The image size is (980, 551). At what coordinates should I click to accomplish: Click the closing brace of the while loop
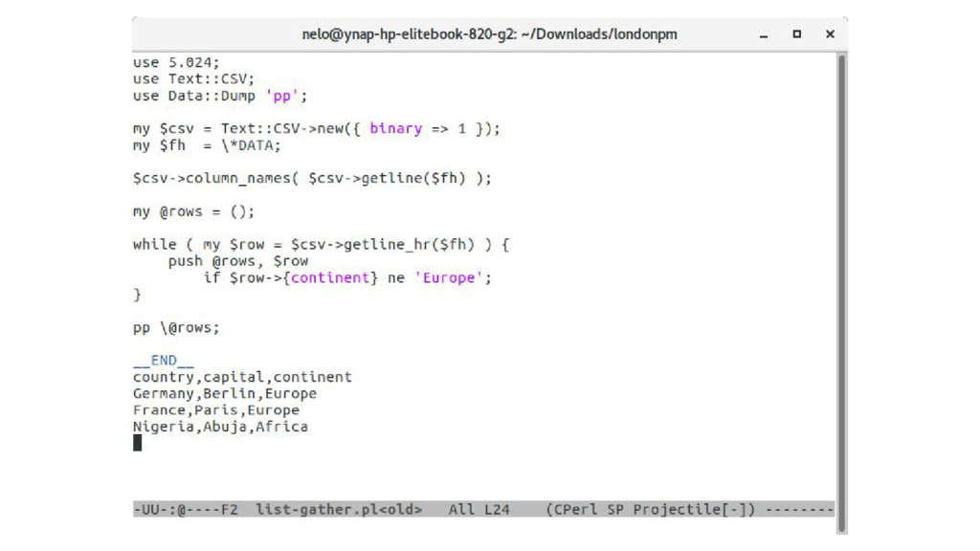point(137,295)
